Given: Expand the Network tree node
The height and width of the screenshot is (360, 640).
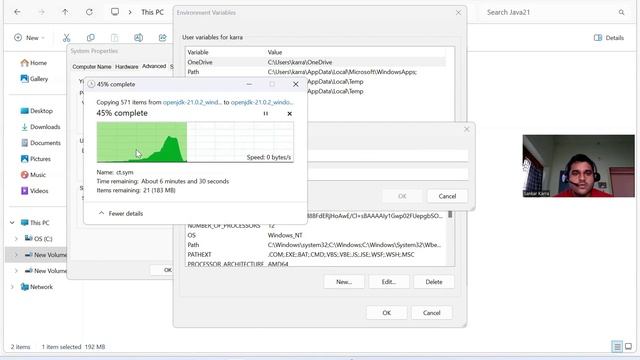Looking at the screenshot, I should (12, 287).
